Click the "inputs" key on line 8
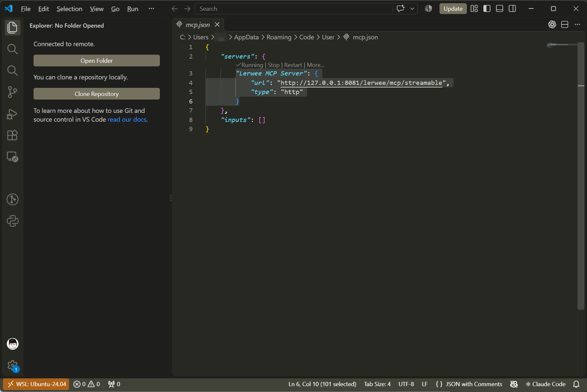587x392 pixels. click(236, 120)
